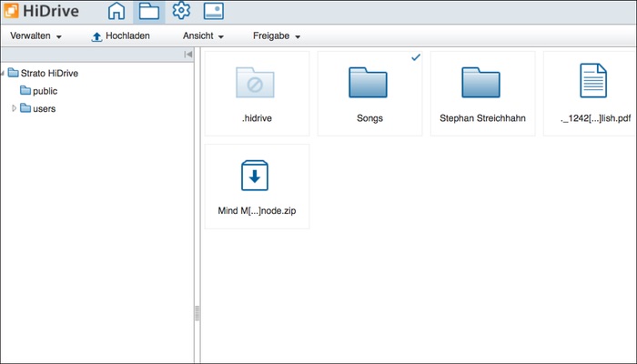Screen dimensions: 637x364
Task: Collapse the sidebar panel with arrow
Action: click(x=188, y=55)
